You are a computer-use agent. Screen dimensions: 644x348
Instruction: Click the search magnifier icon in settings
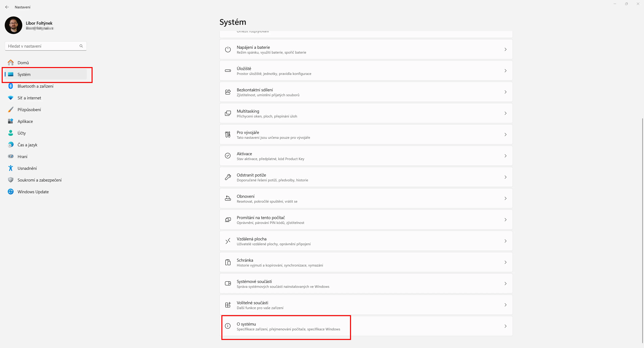pyautogui.click(x=81, y=46)
